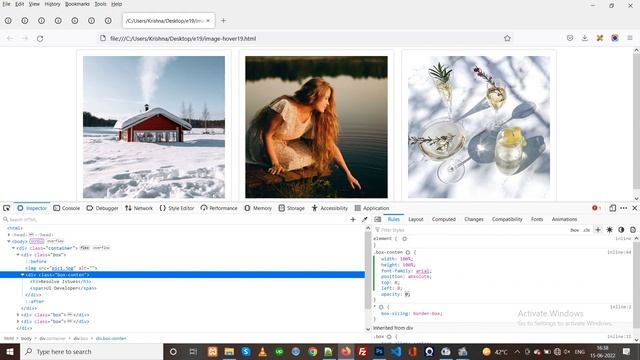Open Visual Studio Code from taskbar
The width and height of the screenshot is (640, 360).
point(396,351)
